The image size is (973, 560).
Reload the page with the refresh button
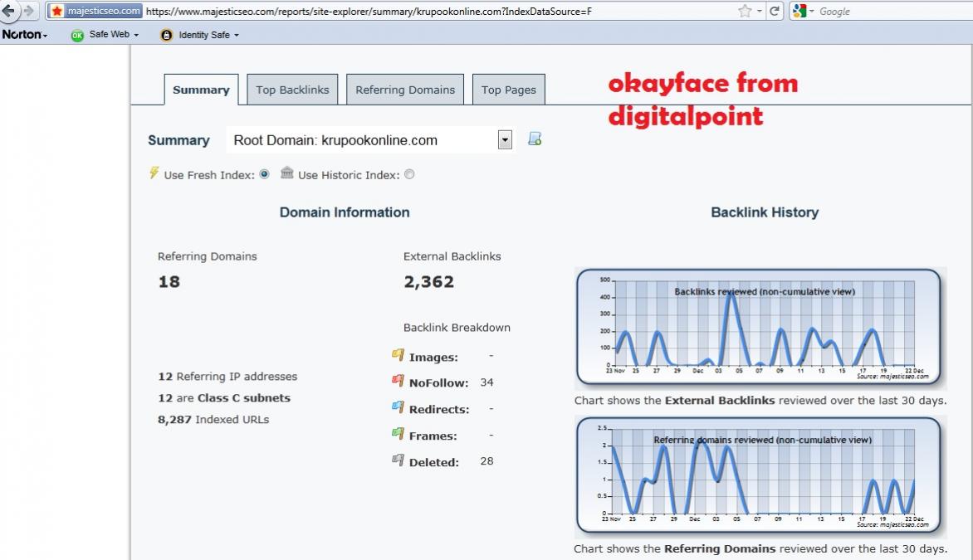[775, 11]
